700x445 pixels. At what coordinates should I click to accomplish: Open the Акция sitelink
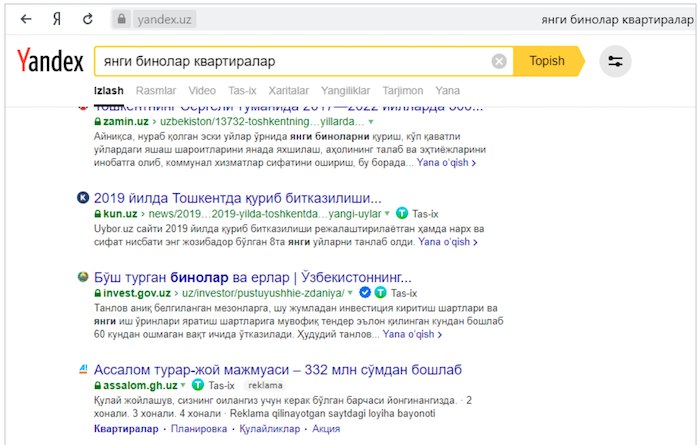(x=326, y=429)
